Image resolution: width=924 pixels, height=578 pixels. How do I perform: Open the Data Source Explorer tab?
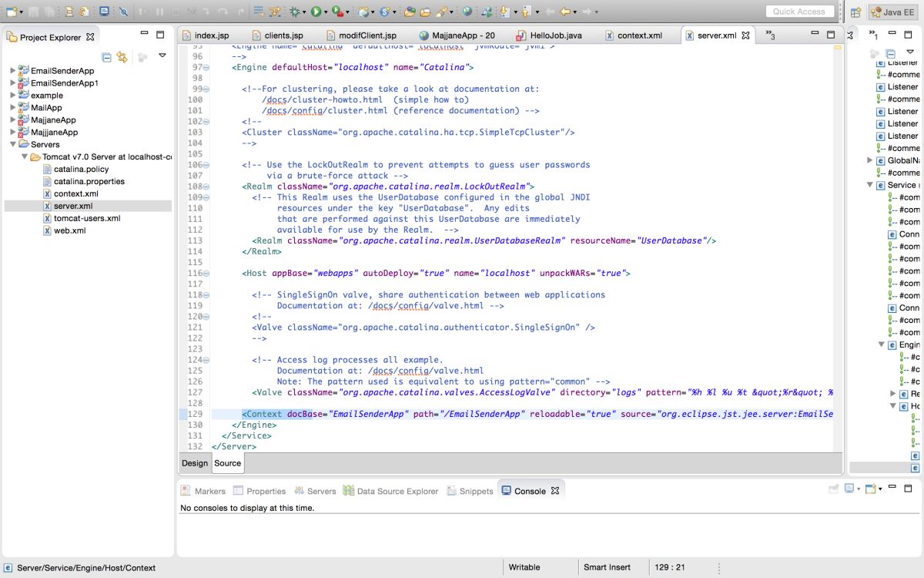pos(390,491)
